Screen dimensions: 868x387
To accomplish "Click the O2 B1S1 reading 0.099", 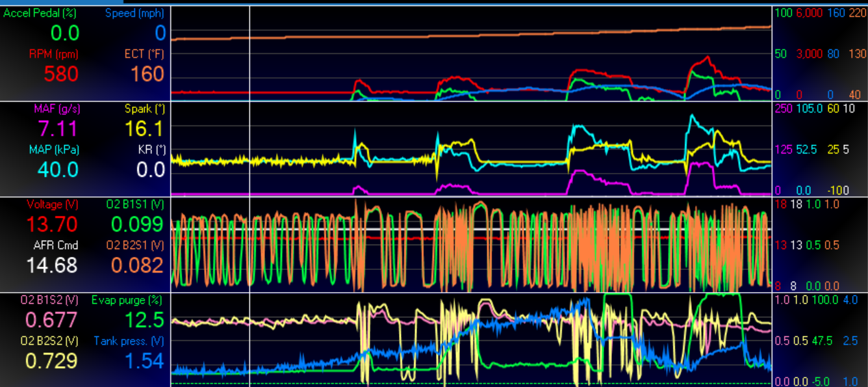I will click(x=138, y=224).
